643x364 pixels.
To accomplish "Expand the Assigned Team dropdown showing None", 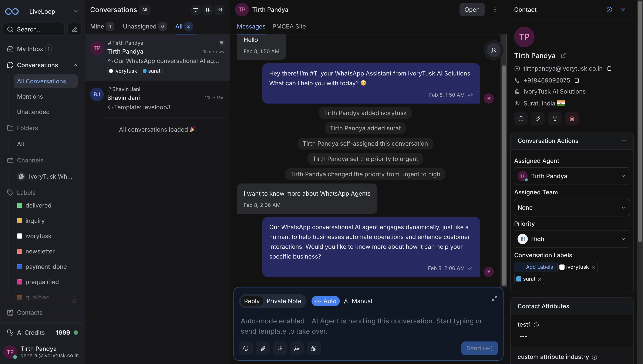I will click(x=572, y=208).
